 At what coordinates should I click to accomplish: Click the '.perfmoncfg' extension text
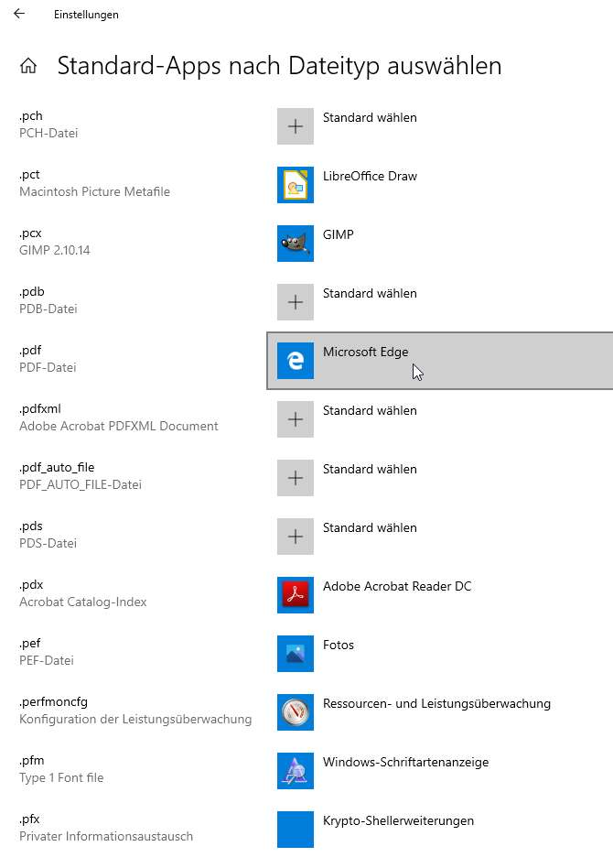pos(54,702)
